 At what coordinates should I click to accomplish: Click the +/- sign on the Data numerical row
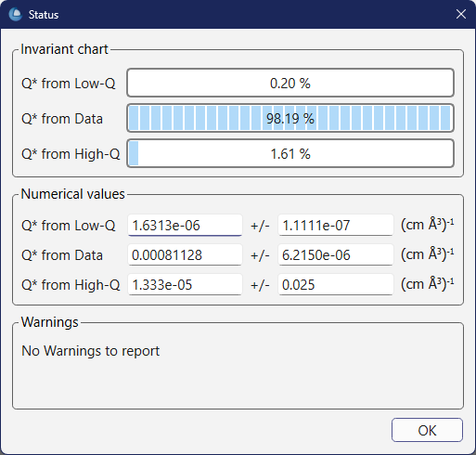pos(260,255)
